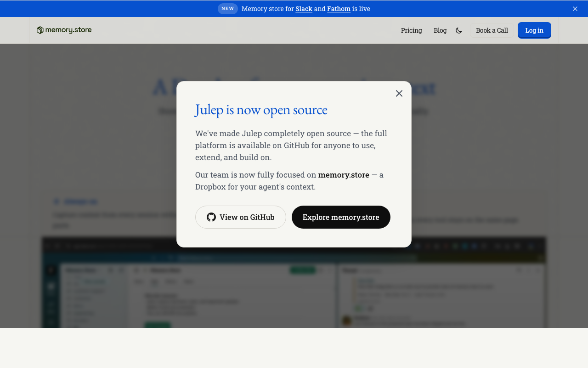Toggle dark mode with the moon icon
Image resolution: width=588 pixels, height=368 pixels.
[459, 30]
